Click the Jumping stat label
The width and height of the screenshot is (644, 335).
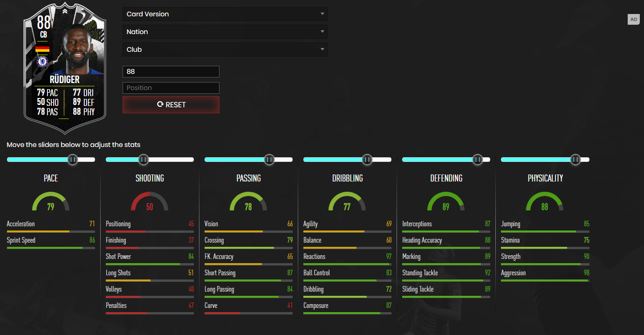point(510,224)
